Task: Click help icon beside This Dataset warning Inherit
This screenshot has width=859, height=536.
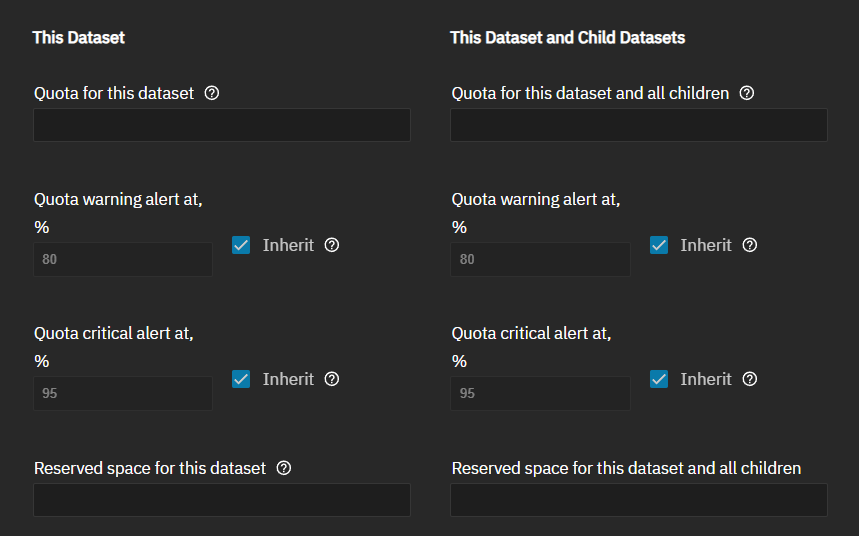Action: pos(332,245)
